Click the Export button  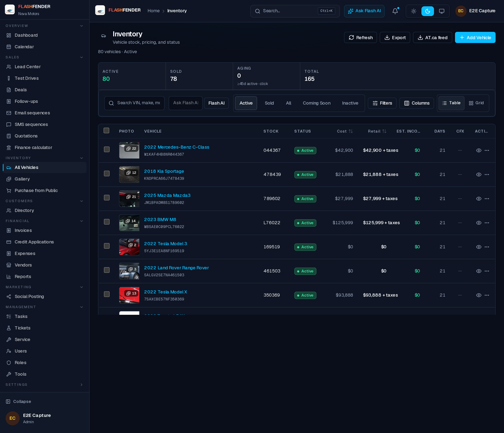click(x=395, y=38)
